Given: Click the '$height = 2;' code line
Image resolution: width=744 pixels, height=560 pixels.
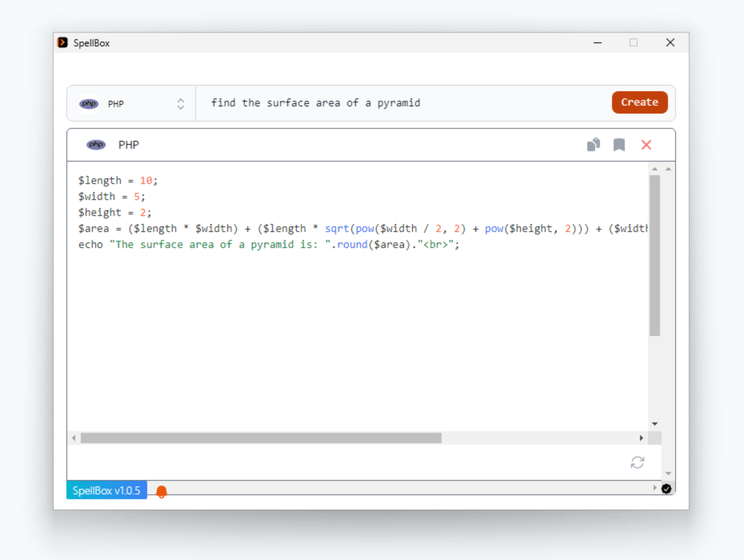Looking at the screenshot, I should tap(115, 213).
